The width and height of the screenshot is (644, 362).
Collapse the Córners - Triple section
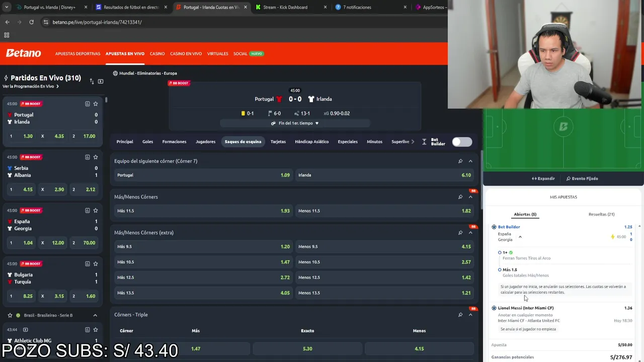(x=470, y=315)
